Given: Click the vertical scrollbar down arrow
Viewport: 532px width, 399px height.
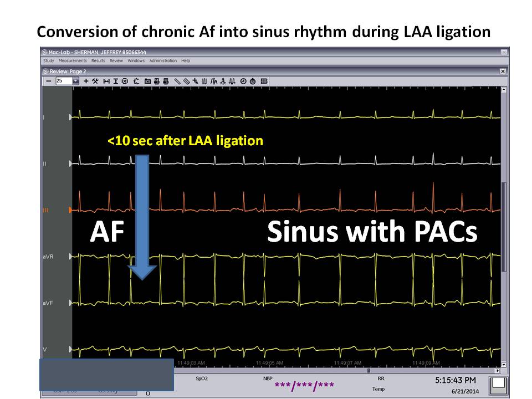Looking at the screenshot, I should point(503,364).
